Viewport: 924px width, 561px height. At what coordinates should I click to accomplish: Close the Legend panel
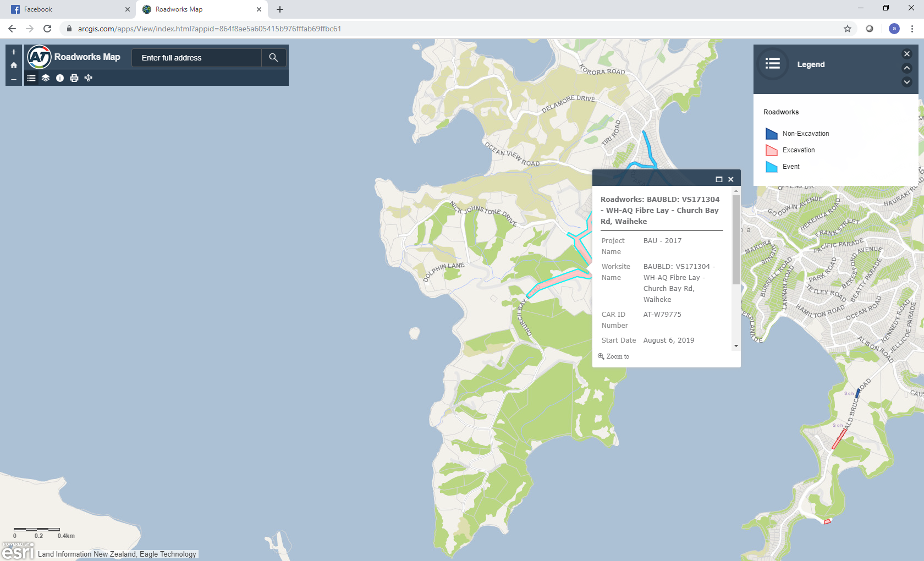tap(907, 54)
